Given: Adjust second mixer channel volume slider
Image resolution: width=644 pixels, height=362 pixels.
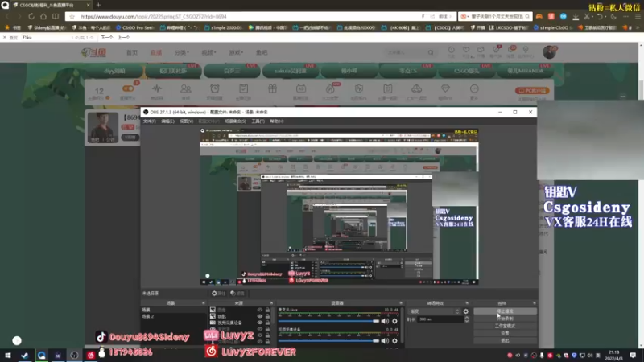Looking at the screenshot, I should click(328, 340).
